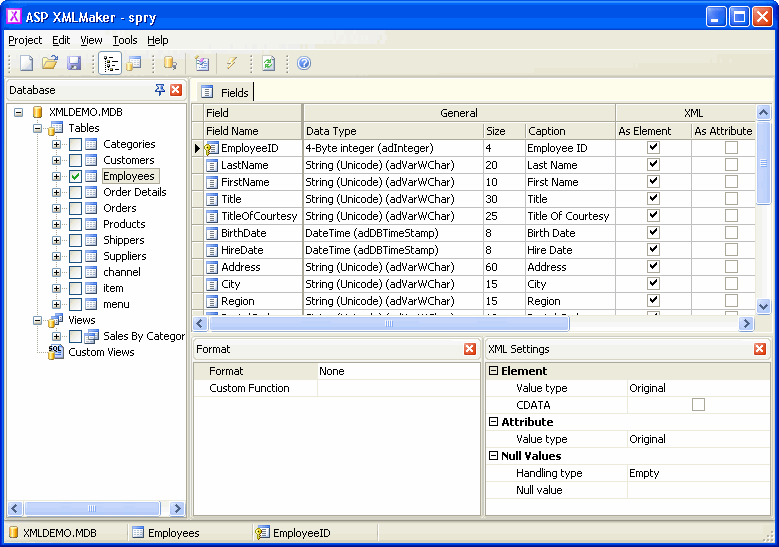Click the New project toolbar icon
Screen dimensions: 779x547
tap(27, 63)
